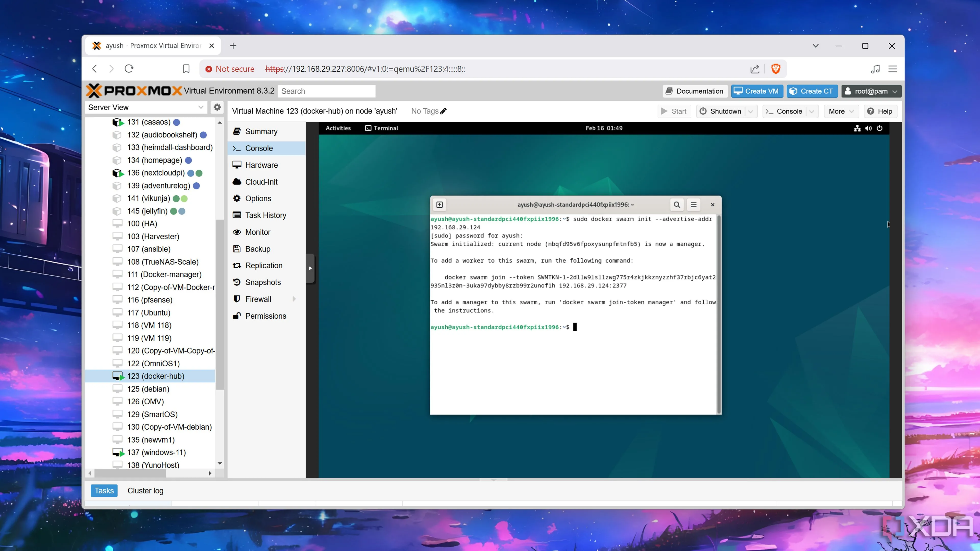
Task: Click the Create VM button
Action: (757, 91)
